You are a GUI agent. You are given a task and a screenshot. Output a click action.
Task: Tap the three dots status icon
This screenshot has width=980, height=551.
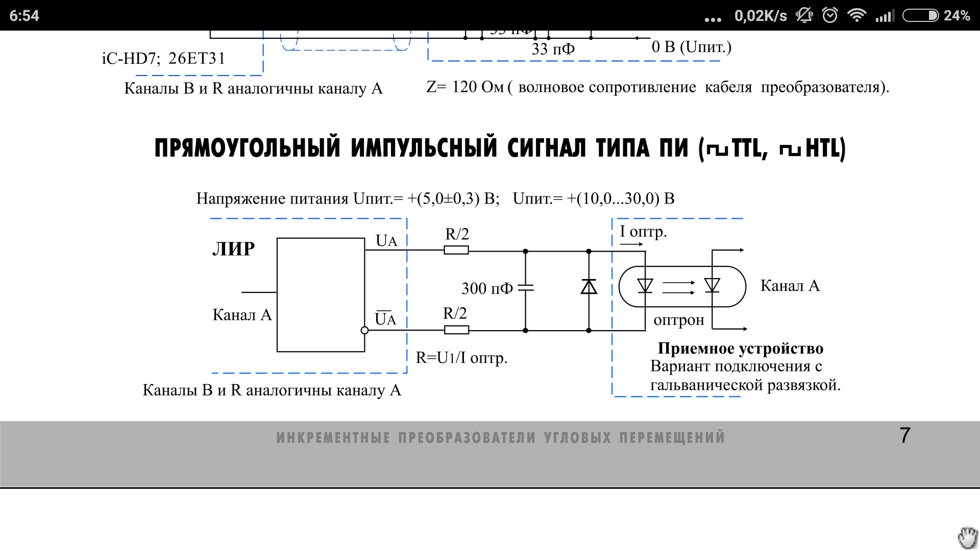click(x=713, y=19)
